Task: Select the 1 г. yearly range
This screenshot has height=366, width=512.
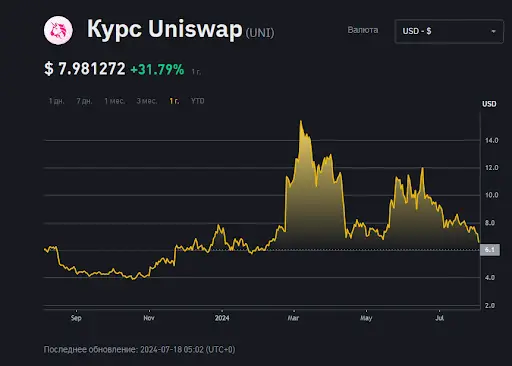Action: pos(174,101)
